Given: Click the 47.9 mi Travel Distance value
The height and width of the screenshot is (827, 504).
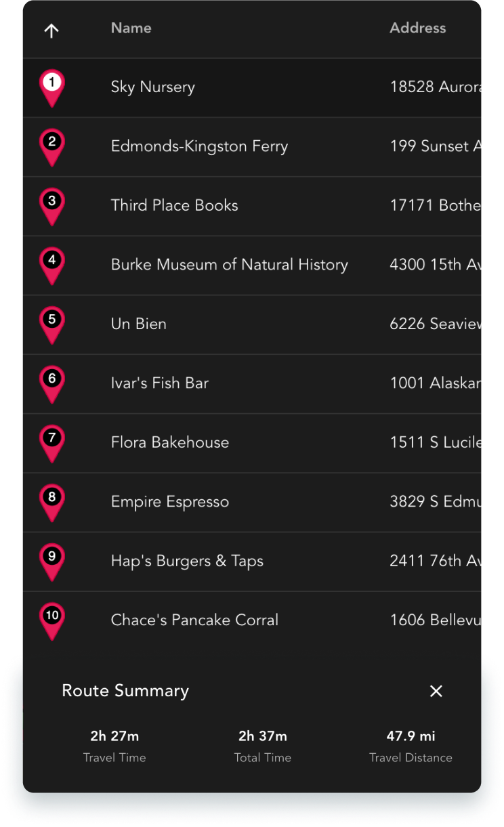Looking at the screenshot, I should coord(411,736).
